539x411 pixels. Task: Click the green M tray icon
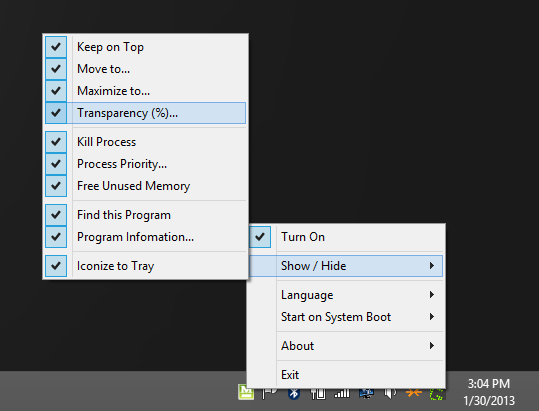coord(246,392)
